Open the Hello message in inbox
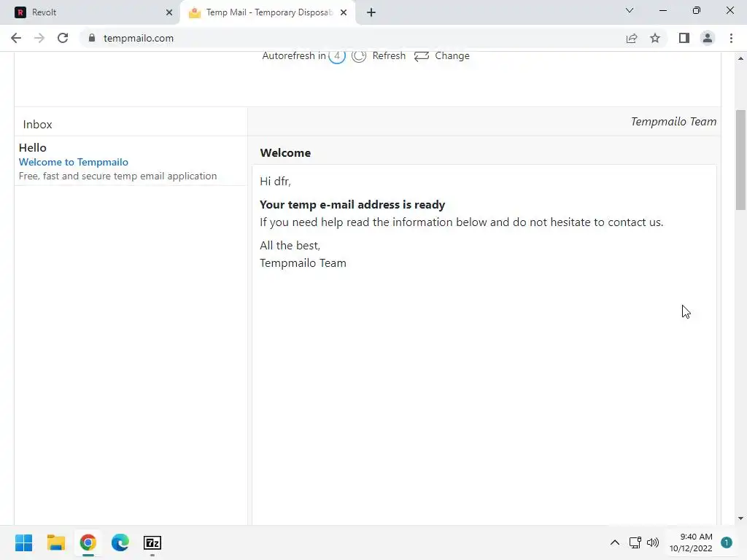Screen dimensions: 747x560 131,161
